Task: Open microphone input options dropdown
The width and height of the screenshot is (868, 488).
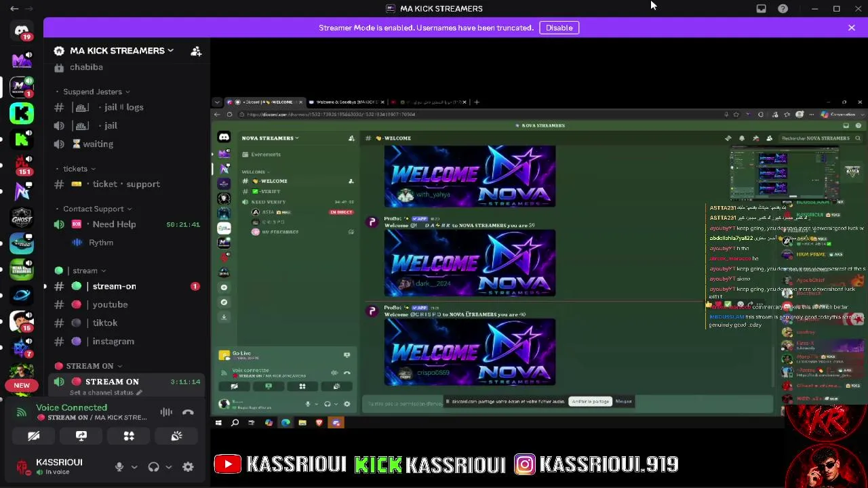Action: 134,466
